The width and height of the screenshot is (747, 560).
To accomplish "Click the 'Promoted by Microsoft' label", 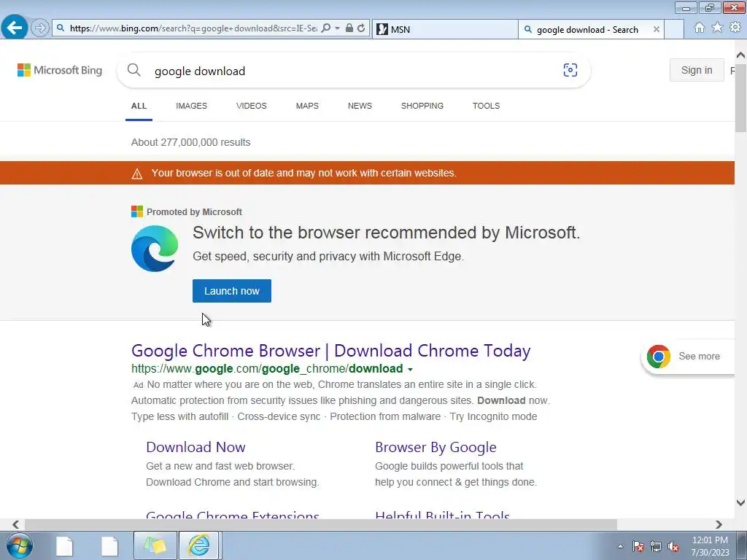I will pyautogui.click(x=194, y=212).
